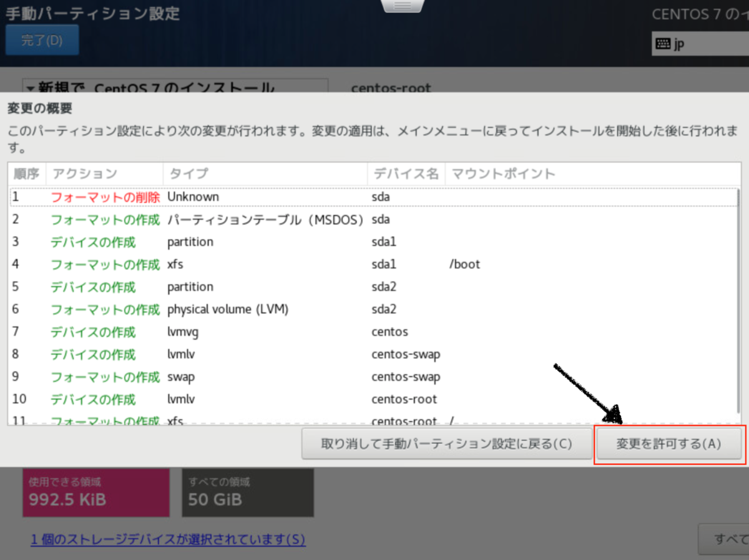Sort by the アクション column header
Image resolution: width=749 pixels, height=560 pixels.
104,173
